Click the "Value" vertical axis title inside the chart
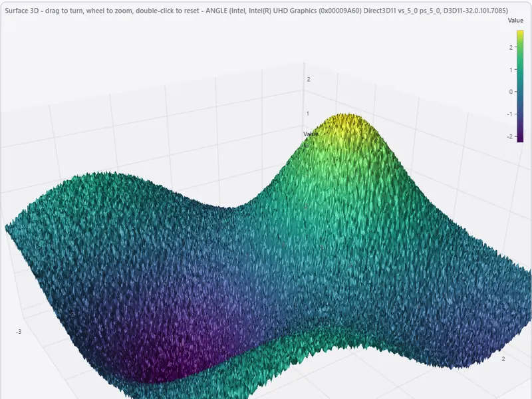 (x=311, y=134)
